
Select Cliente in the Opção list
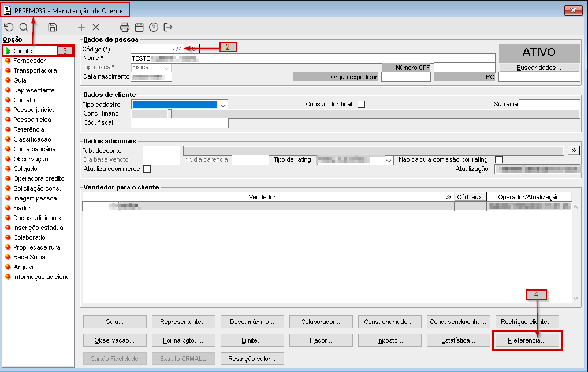23,51
